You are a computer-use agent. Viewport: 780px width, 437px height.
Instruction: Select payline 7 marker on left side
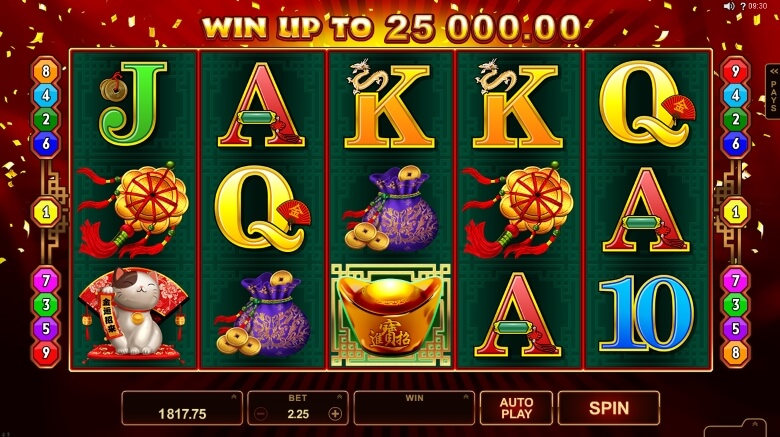tap(46, 281)
